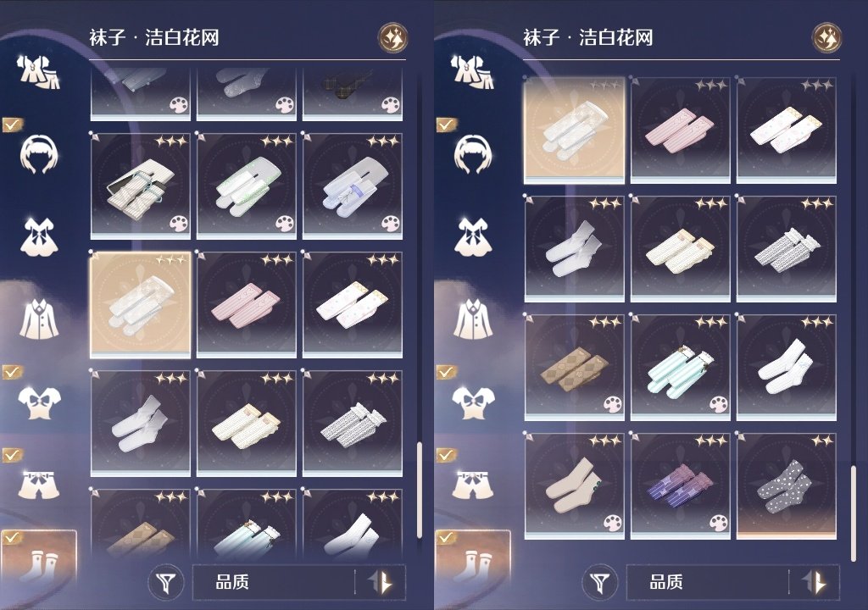Toggle the sort order arrow in left panel

point(381,582)
